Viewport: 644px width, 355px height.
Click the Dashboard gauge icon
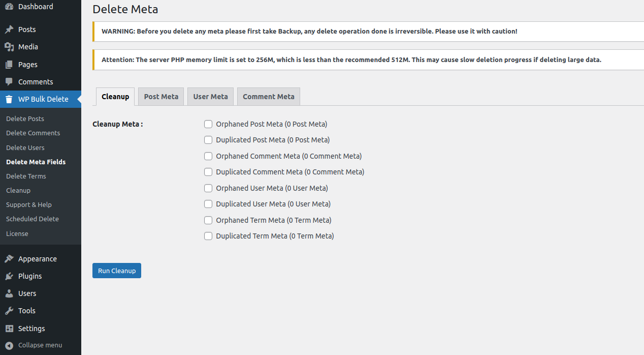pyautogui.click(x=9, y=7)
